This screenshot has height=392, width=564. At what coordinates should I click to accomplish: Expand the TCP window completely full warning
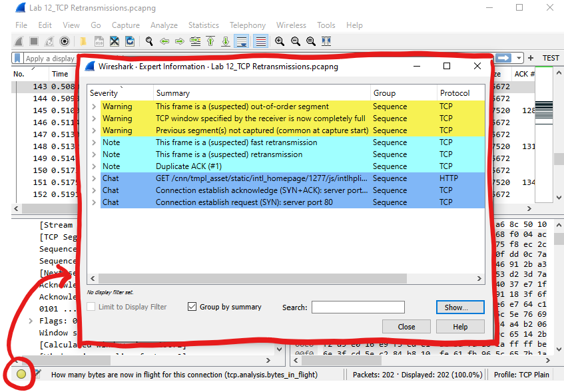pos(94,118)
